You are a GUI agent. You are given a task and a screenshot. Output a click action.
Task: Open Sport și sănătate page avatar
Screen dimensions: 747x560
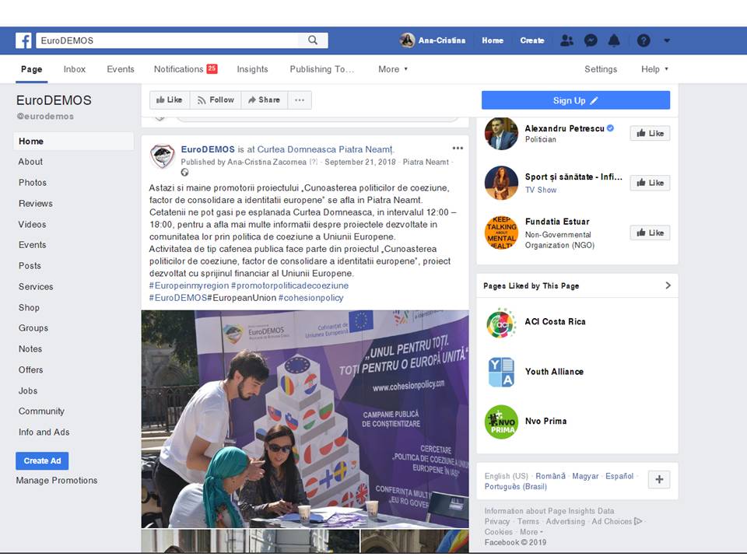pyautogui.click(x=501, y=183)
